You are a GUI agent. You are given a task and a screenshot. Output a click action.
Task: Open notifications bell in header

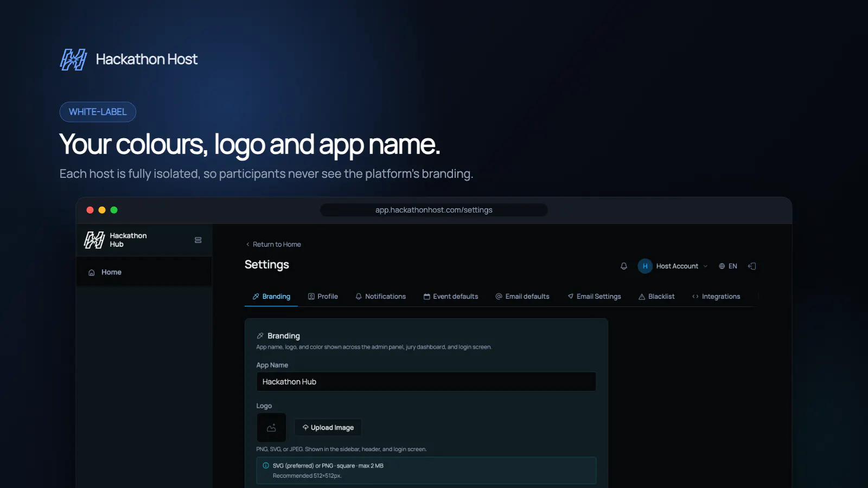[624, 266]
